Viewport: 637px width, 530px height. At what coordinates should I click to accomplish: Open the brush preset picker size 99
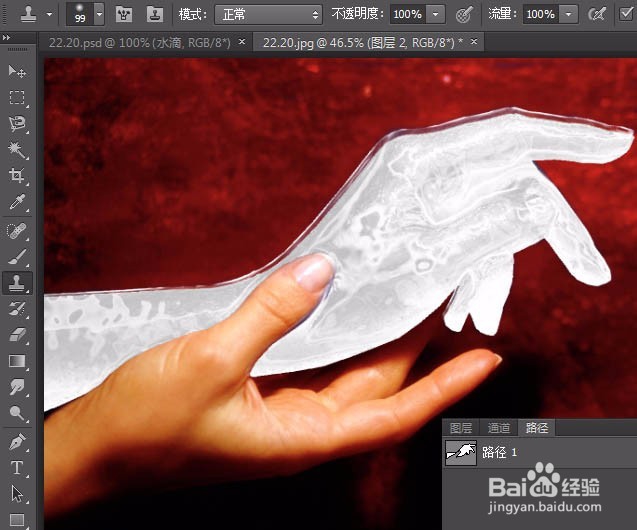point(80,14)
